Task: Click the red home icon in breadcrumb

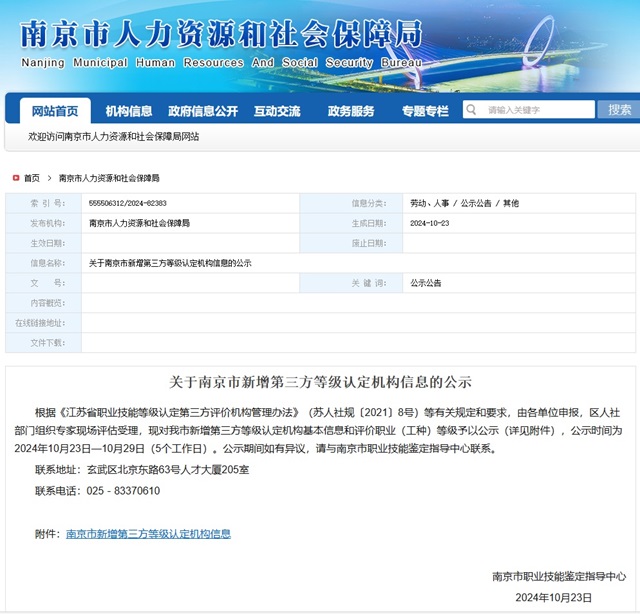Action: coord(15,178)
